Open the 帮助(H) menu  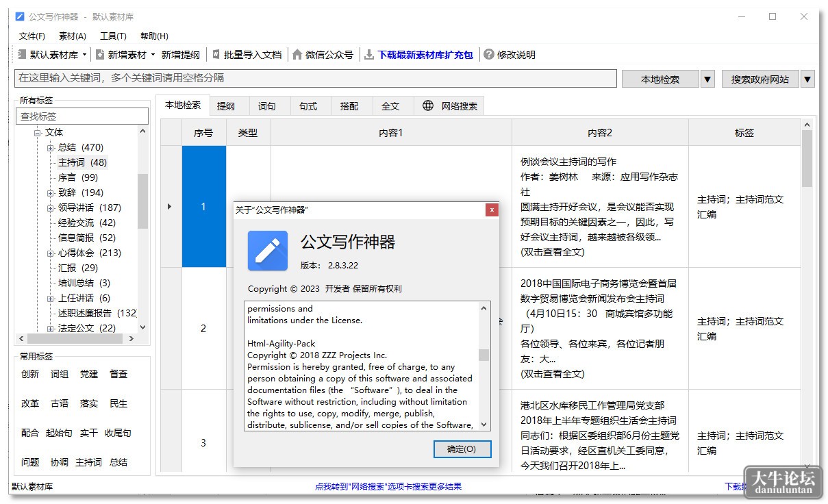(154, 36)
